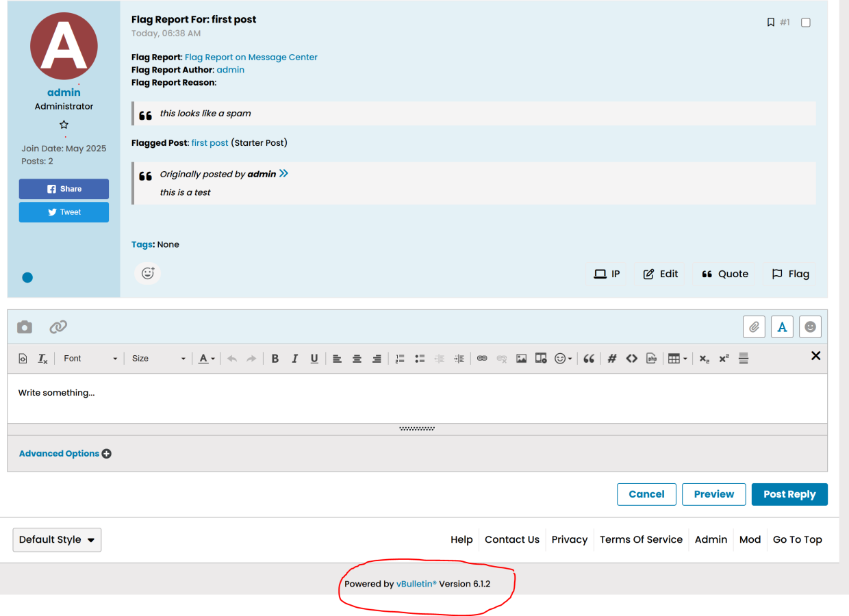Align text right
Viewport: 849px width, 616px height.
tap(377, 359)
